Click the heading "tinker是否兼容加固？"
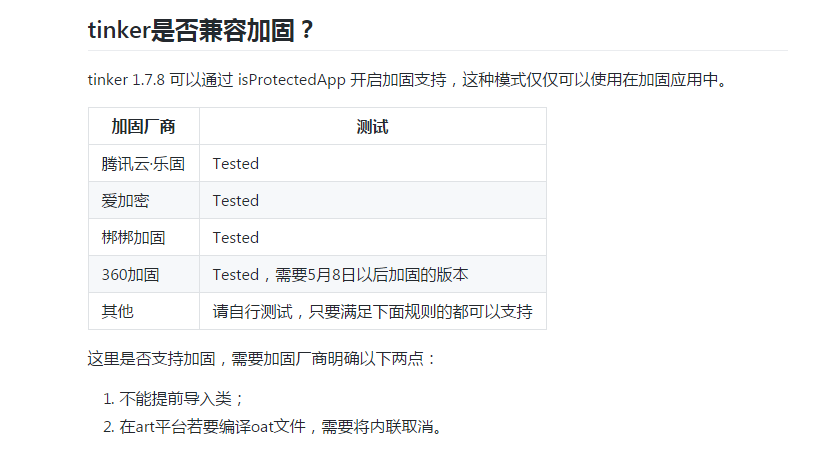Image resolution: width=819 pixels, height=454 pixels. click(x=201, y=30)
